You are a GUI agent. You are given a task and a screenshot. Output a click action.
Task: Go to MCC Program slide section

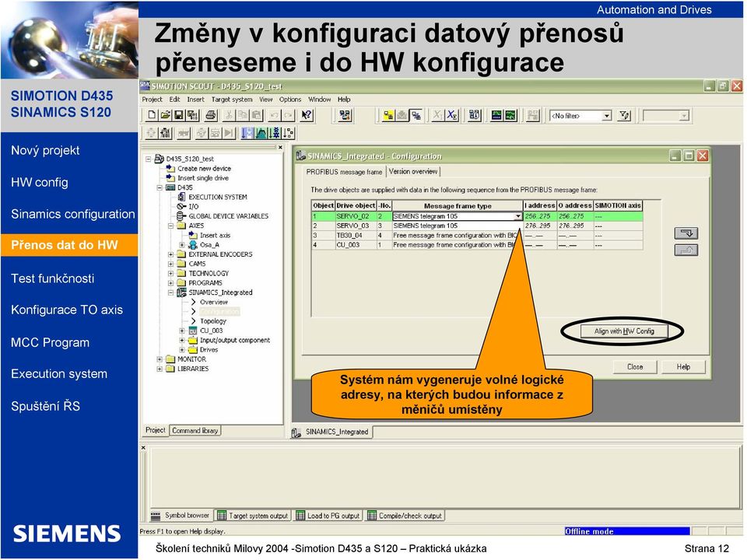pos(51,342)
